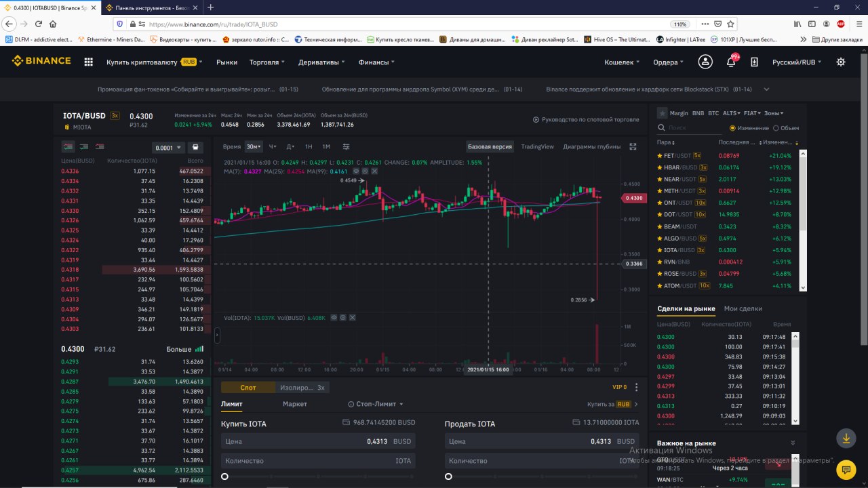Screen dimensions: 868x488
Task: Open the Д daily interval dropdown
Action: [290, 146]
